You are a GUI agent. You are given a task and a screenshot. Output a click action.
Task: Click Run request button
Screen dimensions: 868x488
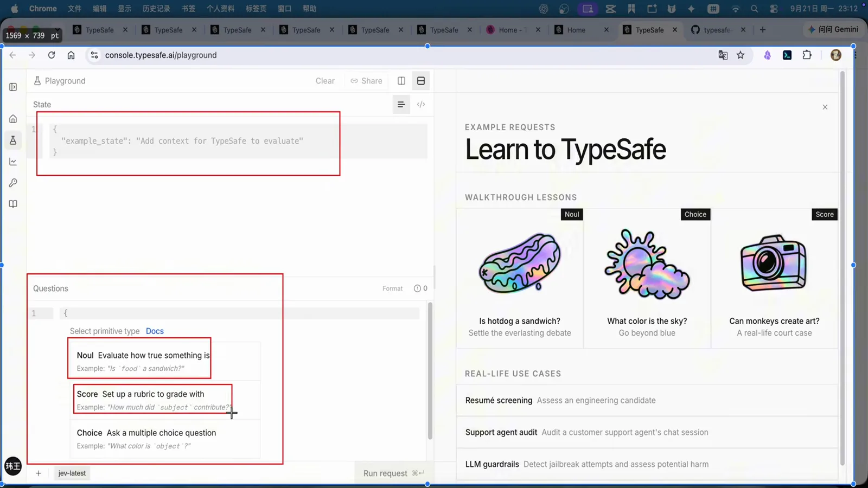393,473
